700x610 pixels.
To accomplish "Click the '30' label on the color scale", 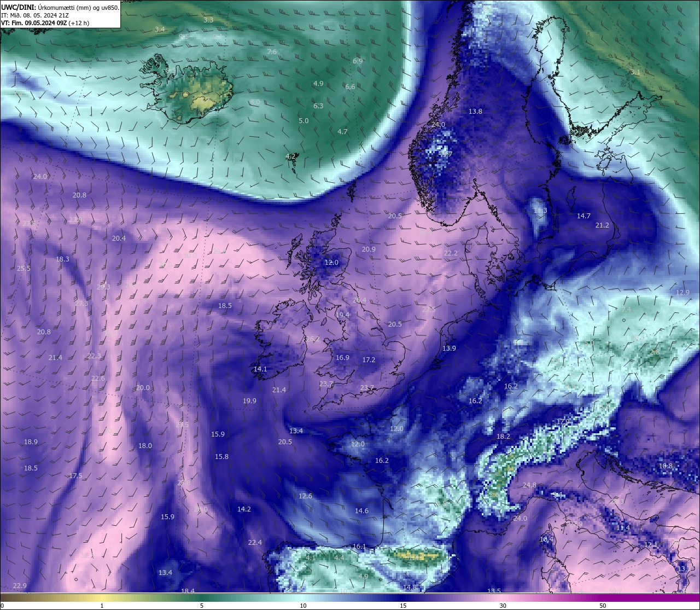I will [x=503, y=606].
